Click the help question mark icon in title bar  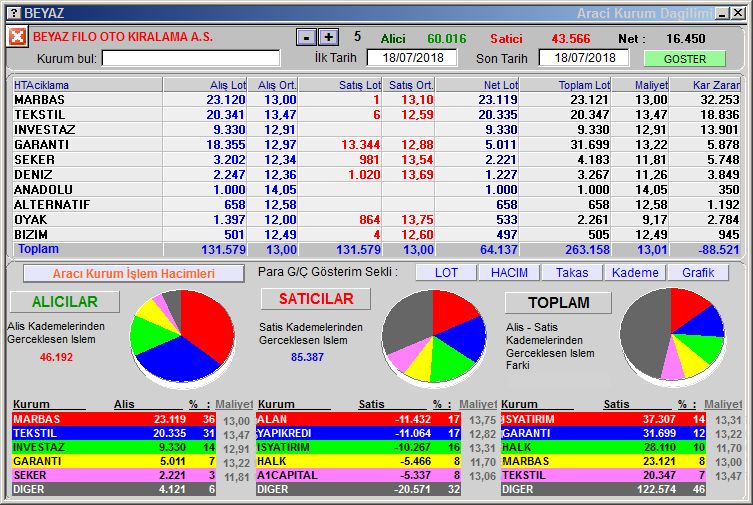(x=14, y=13)
